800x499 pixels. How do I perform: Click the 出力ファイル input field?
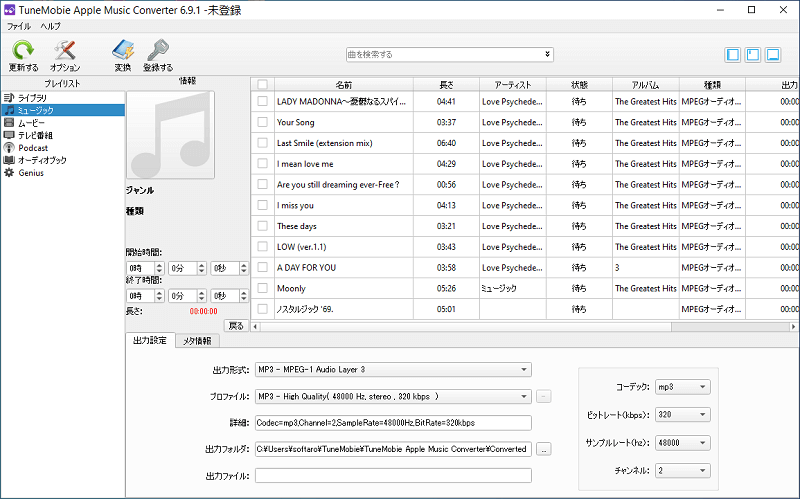tap(393, 476)
